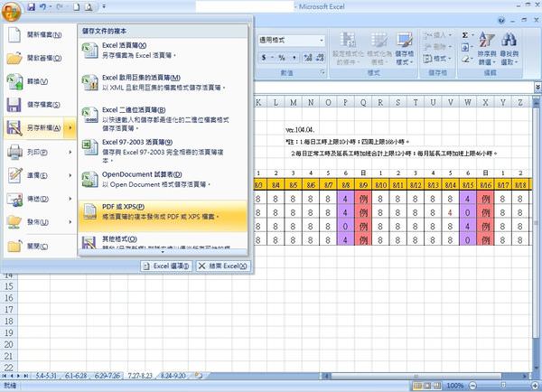Redo action in Quick Access toolbar
The width and height of the screenshot is (542, 392).
[x=59, y=7]
